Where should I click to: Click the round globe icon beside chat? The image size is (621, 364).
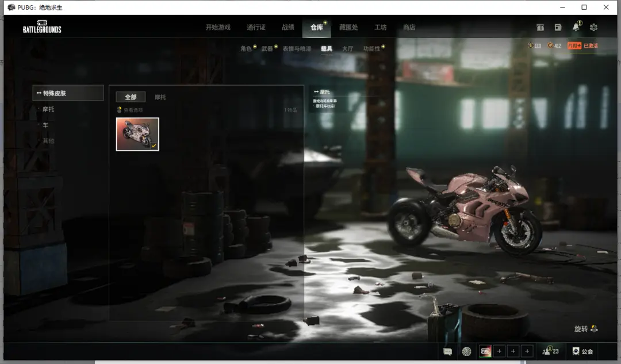coord(466,351)
